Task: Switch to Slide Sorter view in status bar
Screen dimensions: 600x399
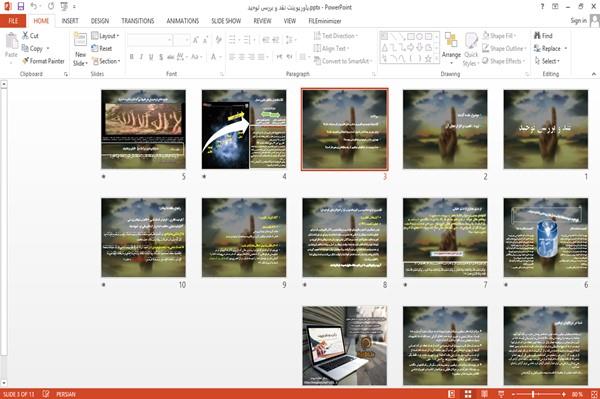Action: pos(468,394)
